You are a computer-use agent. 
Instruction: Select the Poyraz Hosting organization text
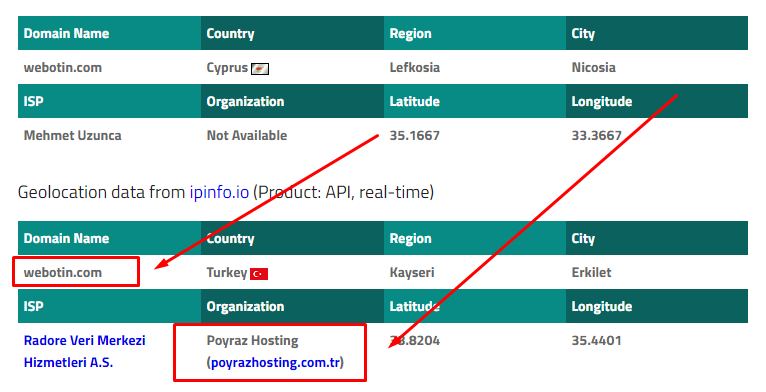pos(252,341)
